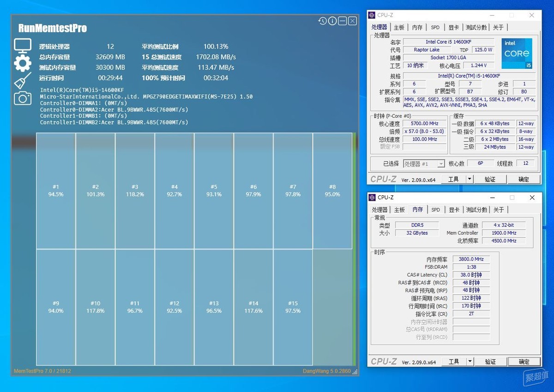Click 工具 button in lower CPU-Z
This screenshot has height=392, width=554.
tap(454, 362)
